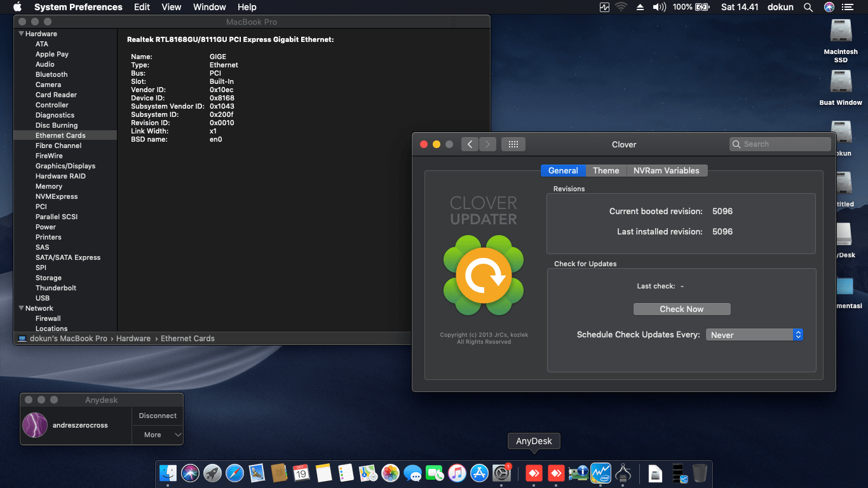Open Photos app in the dock

(x=390, y=473)
